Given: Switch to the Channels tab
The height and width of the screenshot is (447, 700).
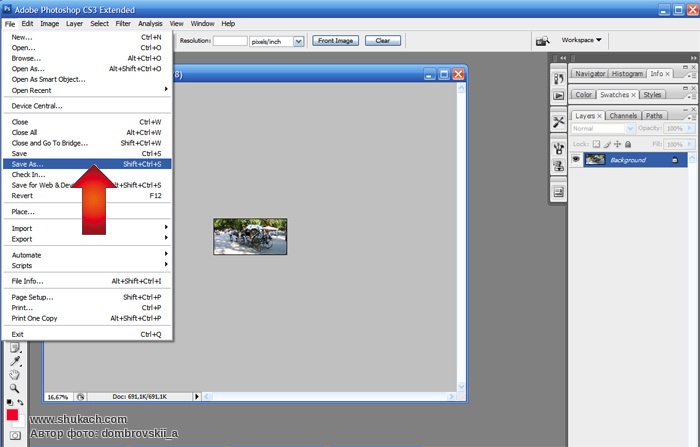Looking at the screenshot, I should (x=623, y=116).
